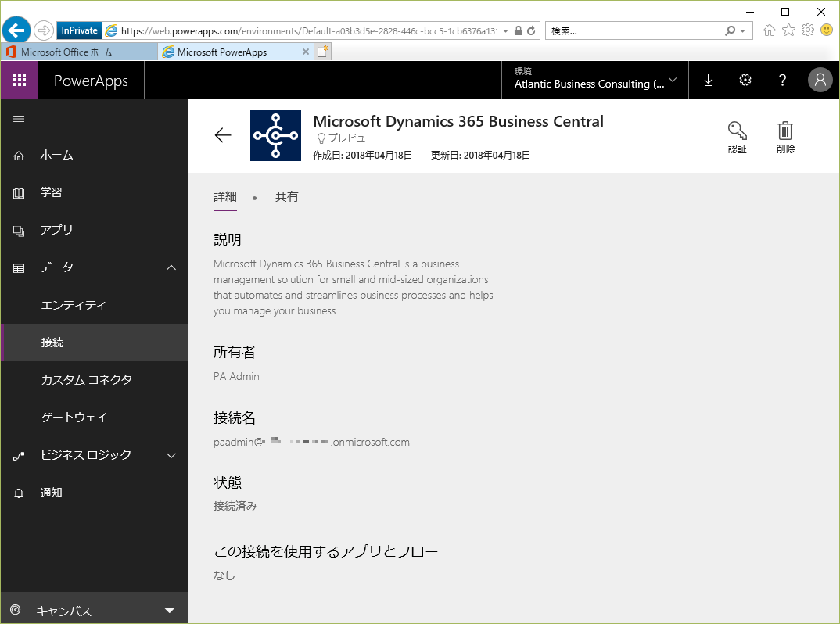Refresh the page in address bar
840x624 pixels.
coord(531,30)
